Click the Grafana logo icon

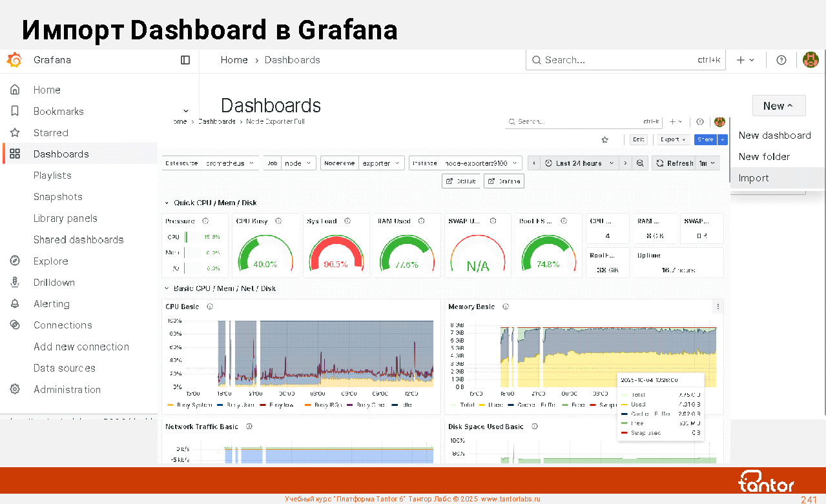point(14,60)
